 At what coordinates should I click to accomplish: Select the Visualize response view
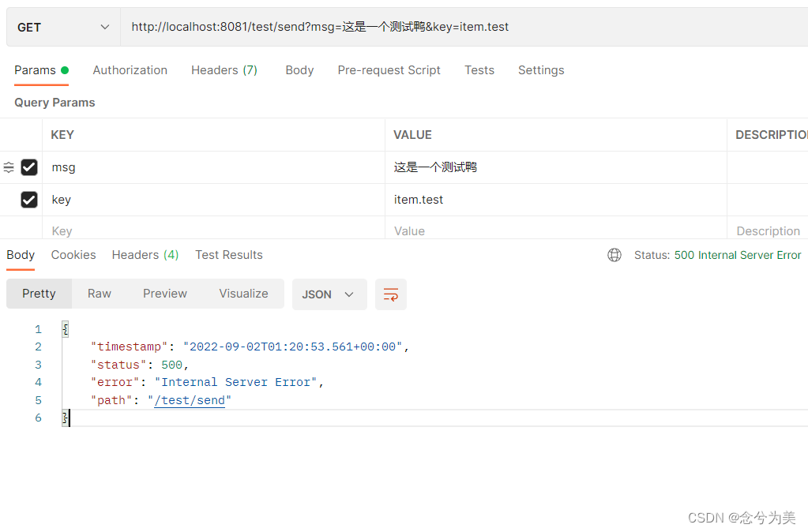click(243, 294)
